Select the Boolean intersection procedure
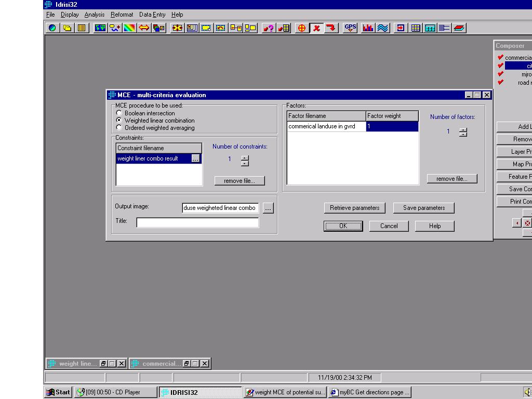This screenshot has height=399, width=532. click(x=119, y=113)
